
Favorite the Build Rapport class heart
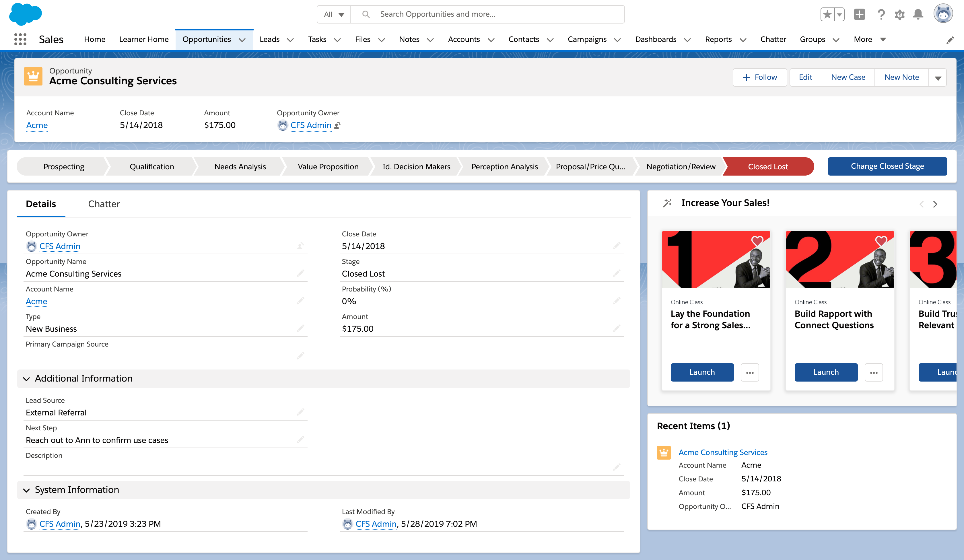pos(881,241)
